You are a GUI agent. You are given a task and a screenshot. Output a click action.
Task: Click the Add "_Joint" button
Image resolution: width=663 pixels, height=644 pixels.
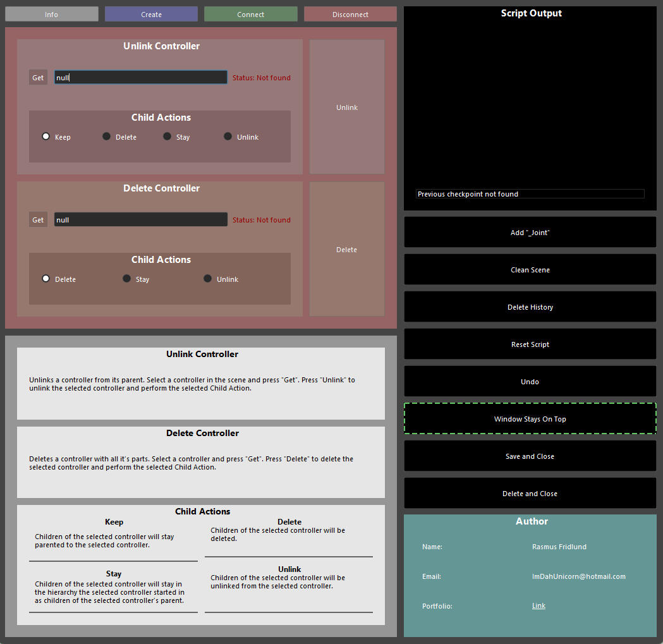click(530, 233)
